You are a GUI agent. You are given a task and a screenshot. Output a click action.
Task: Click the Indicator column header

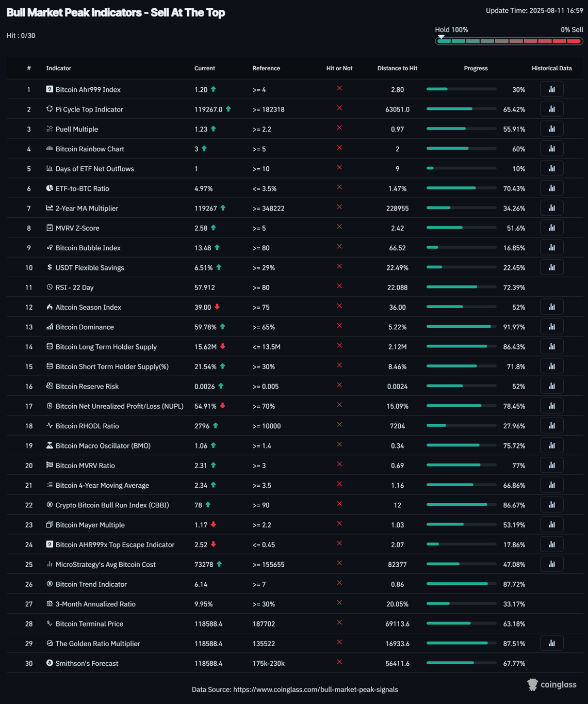coord(59,68)
